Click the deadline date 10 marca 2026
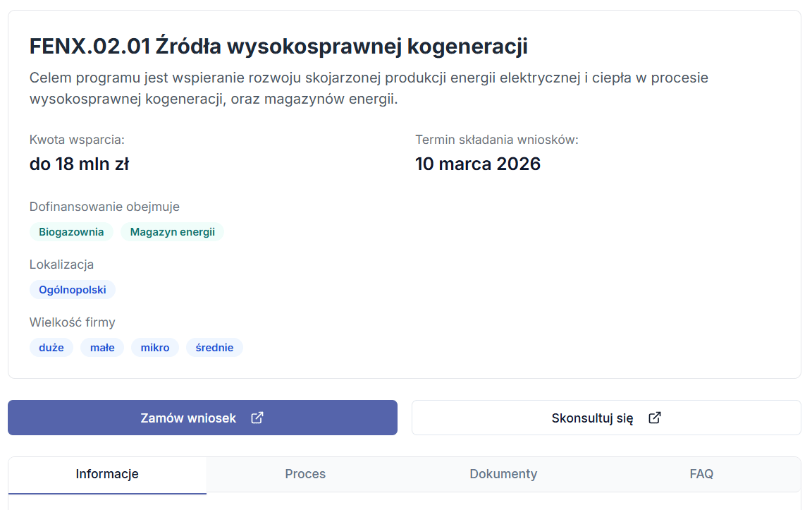Image resolution: width=812 pixels, height=510 pixels. (x=477, y=164)
